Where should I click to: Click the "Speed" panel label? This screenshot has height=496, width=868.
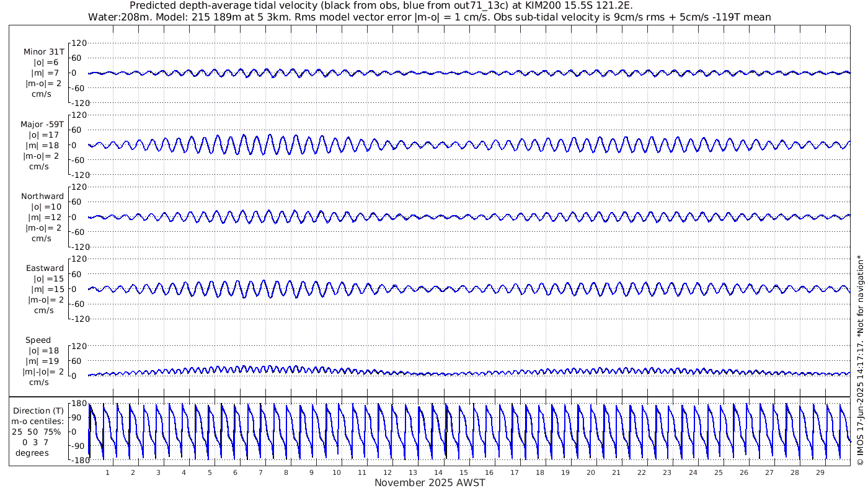tap(38, 340)
